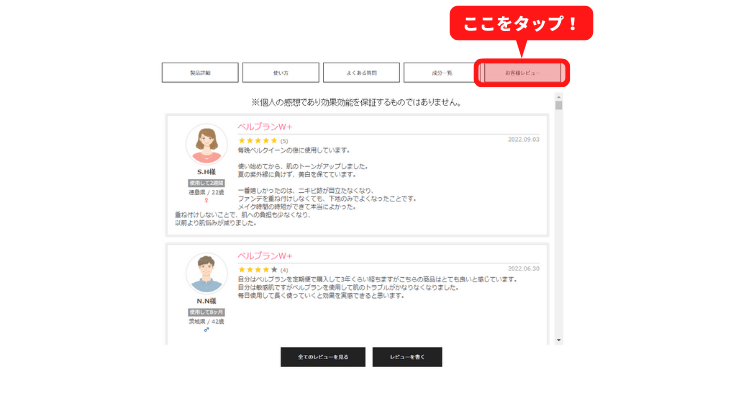The height and width of the screenshot is (400, 750).
Task: Switch to the 使い方 tab
Action: (x=280, y=72)
